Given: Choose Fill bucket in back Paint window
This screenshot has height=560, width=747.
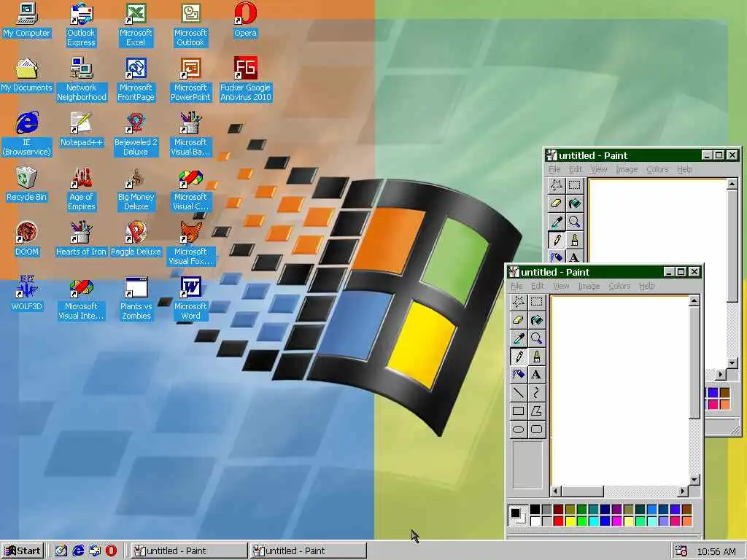Looking at the screenshot, I should [575, 203].
